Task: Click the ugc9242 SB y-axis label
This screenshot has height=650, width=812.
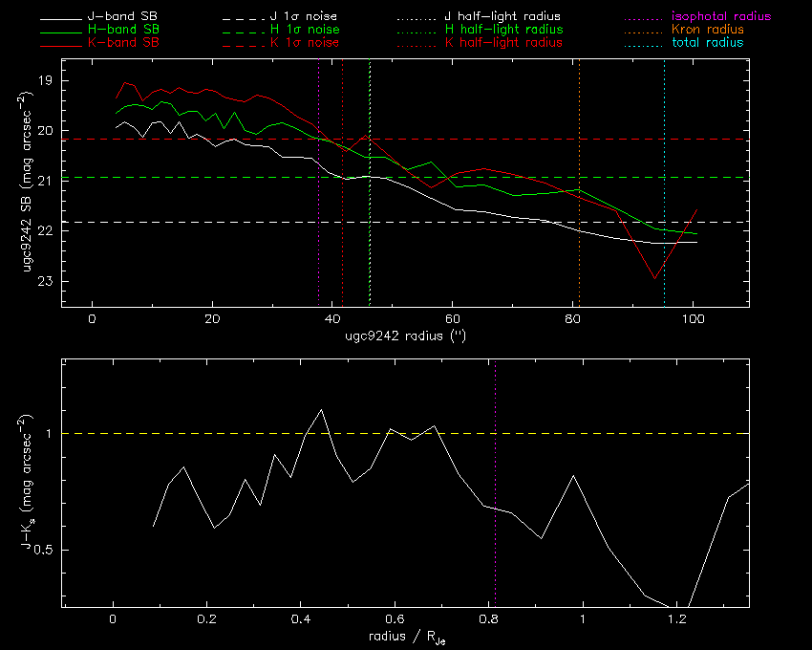Action: [x=26, y=183]
